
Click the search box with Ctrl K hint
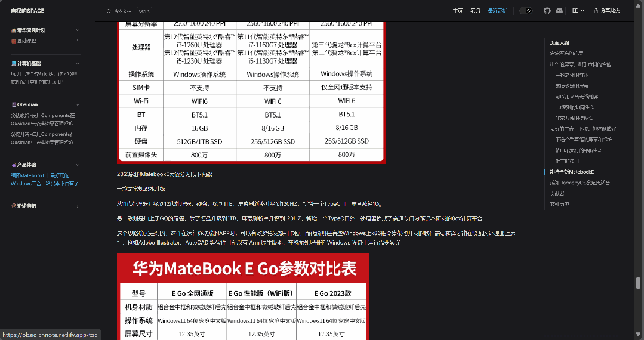point(128,11)
